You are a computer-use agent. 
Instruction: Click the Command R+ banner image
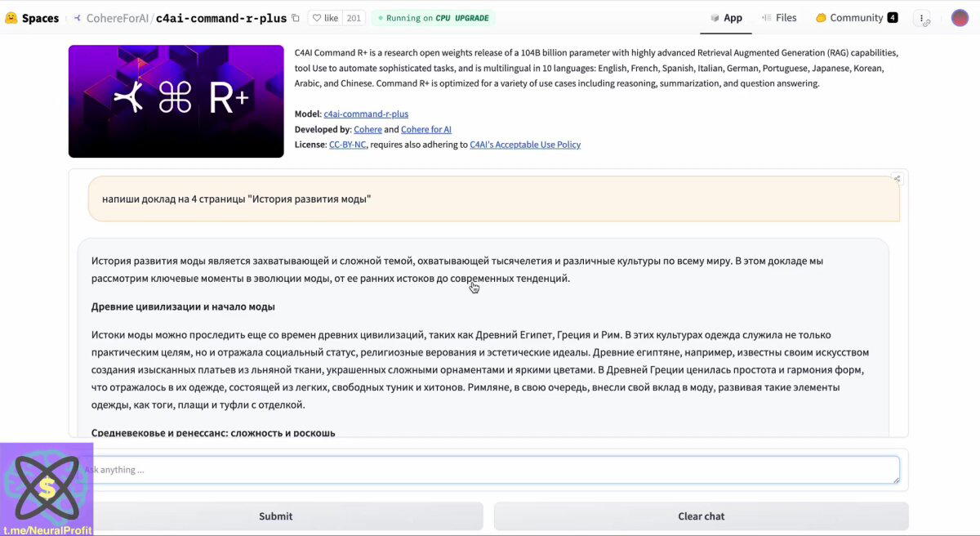pos(176,101)
